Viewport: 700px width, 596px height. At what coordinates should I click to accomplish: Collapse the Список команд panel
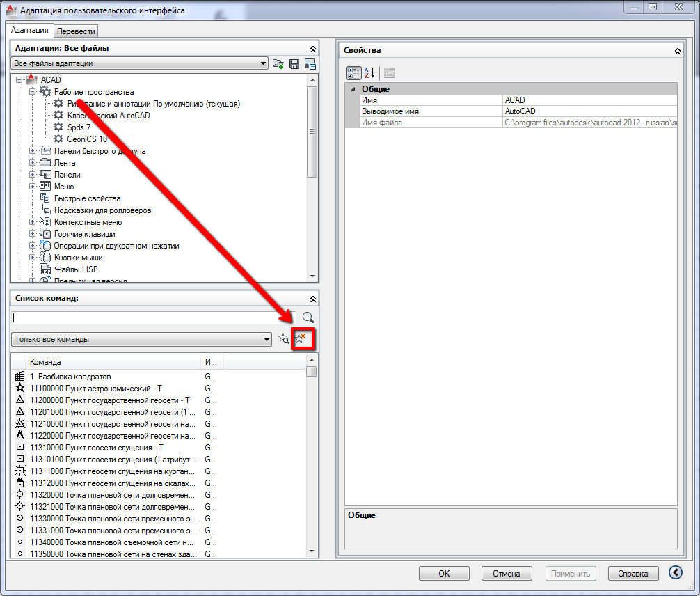[313, 299]
